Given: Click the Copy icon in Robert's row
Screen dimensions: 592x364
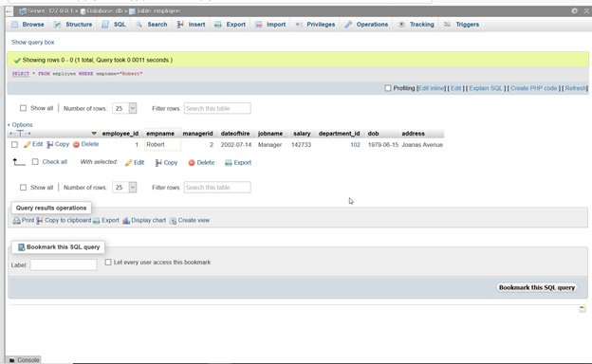Looking at the screenshot, I should pos(50,144).
